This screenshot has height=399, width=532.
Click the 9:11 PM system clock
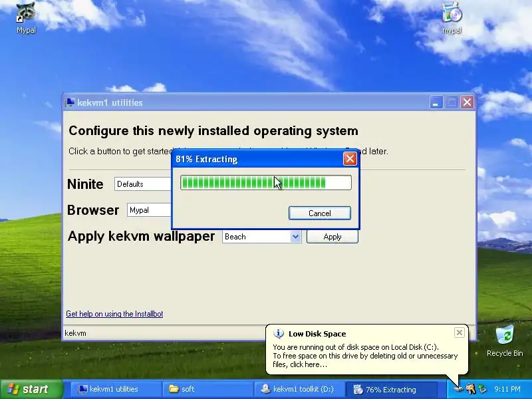tap(507, 389)
